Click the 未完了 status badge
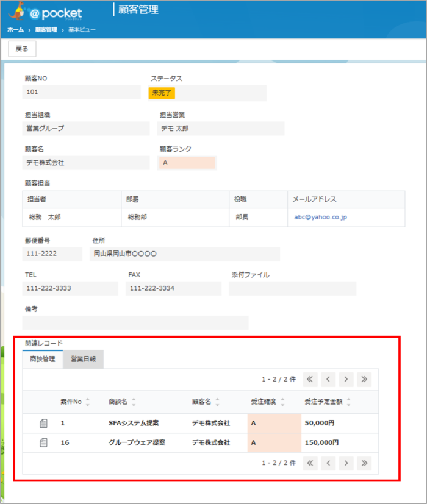Viewport: 427px width, 504px height. 162,93
